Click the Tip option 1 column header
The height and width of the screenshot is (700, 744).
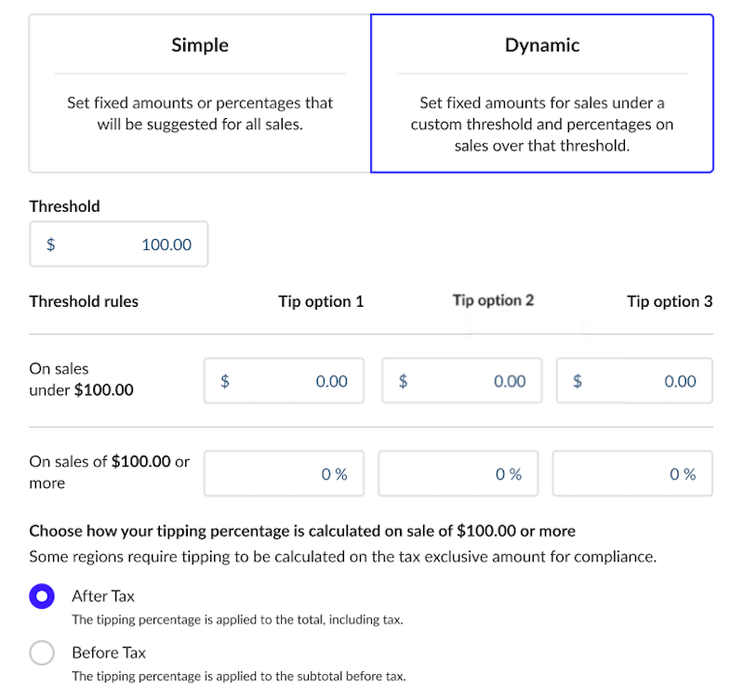[x=321, y=301]
